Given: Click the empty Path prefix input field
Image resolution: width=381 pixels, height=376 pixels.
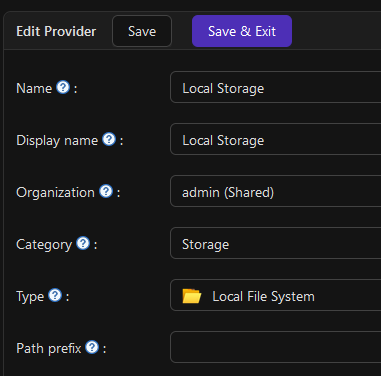Looking at the screenshot, I should (x=276, y=347).
